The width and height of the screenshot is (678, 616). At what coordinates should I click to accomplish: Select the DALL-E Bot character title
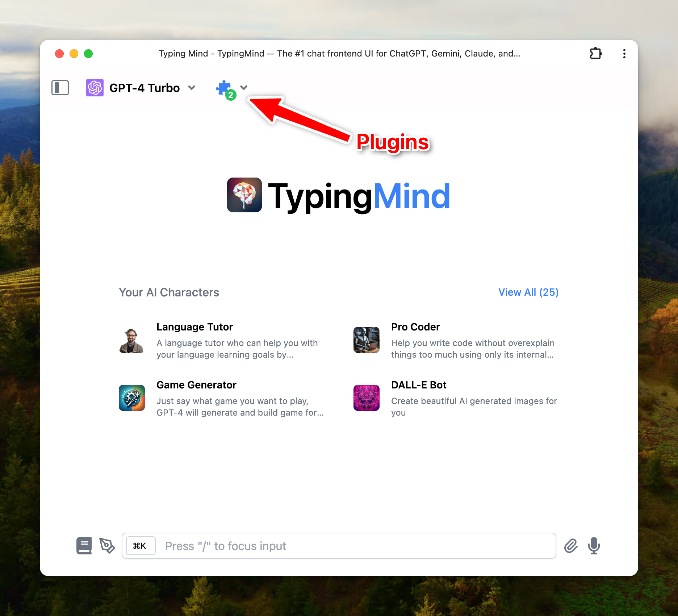(x=419, y=385)
